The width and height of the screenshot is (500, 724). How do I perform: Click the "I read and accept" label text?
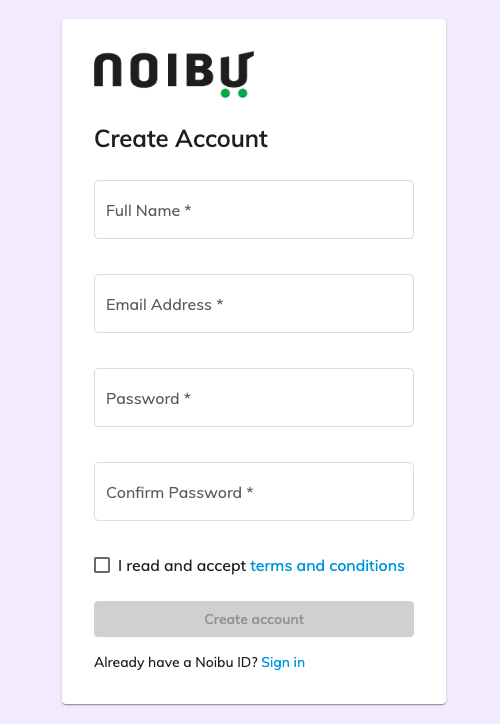coord(182,566)
